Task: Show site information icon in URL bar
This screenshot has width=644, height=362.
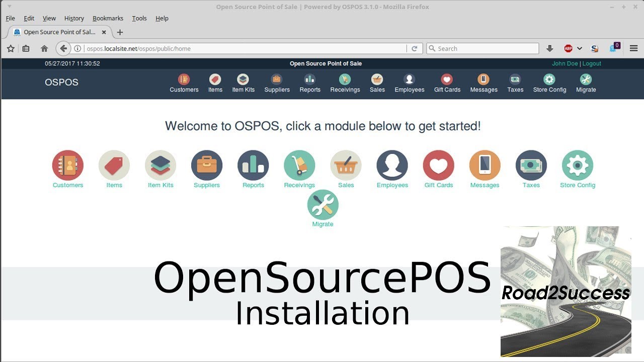Action: (78, 49)
